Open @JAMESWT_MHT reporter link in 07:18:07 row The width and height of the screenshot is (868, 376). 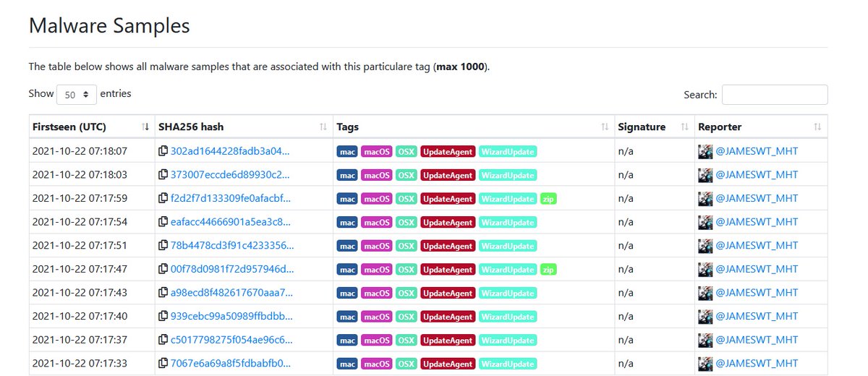[x=757, y=151]
